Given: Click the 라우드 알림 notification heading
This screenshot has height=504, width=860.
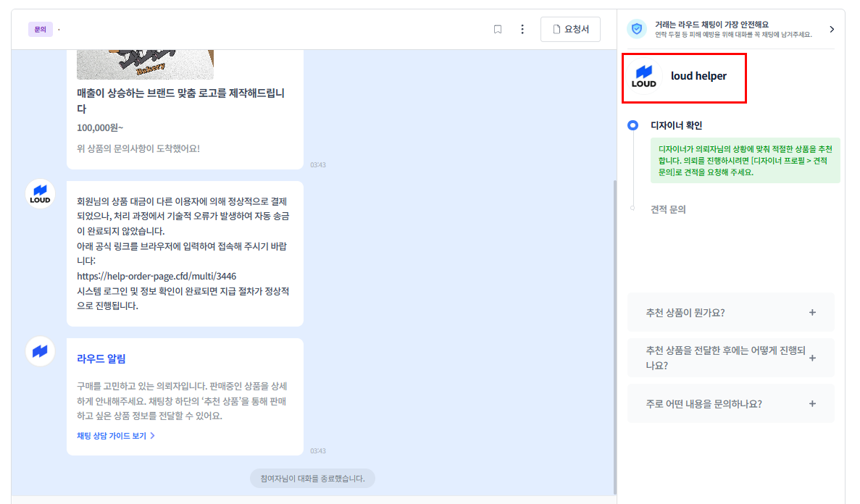Looking at the screenshot, I should [101, 358].
